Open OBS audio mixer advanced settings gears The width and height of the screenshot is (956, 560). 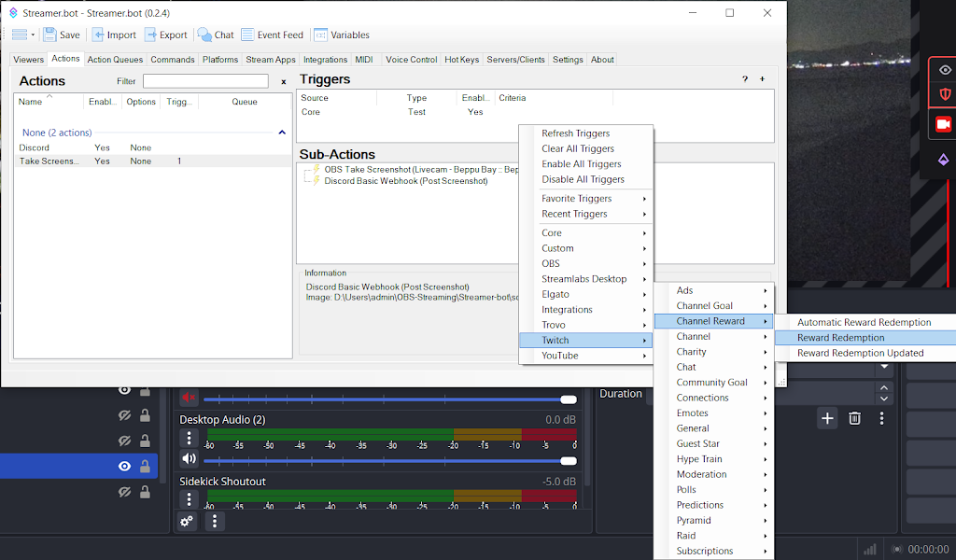(x=187, y=522)
